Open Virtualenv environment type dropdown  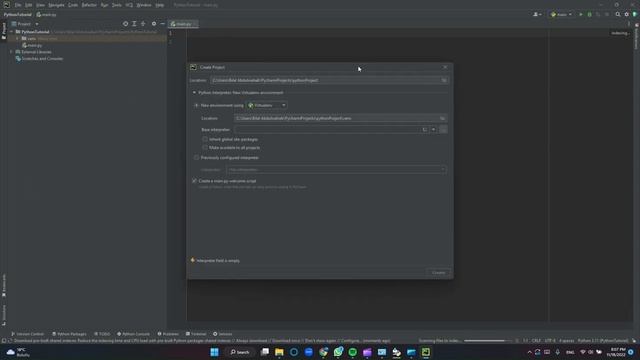pos(267,105)
